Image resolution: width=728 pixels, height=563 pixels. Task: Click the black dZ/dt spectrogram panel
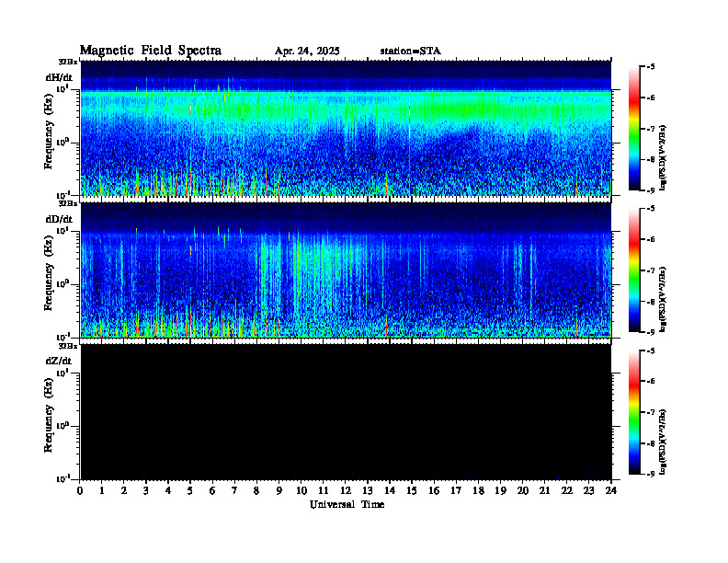click(x=347, y=411)
